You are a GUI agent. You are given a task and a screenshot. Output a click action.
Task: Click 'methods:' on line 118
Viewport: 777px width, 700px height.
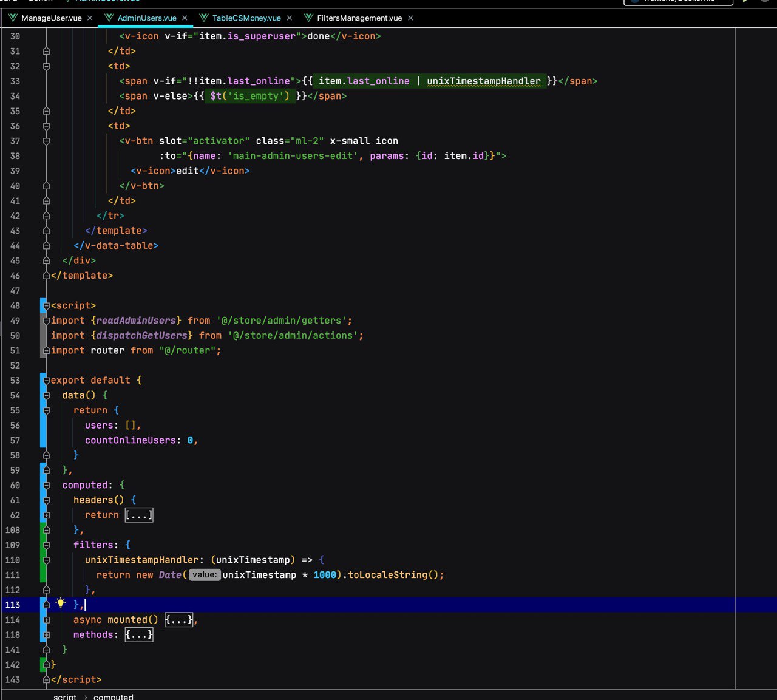[x=96, y=634]
